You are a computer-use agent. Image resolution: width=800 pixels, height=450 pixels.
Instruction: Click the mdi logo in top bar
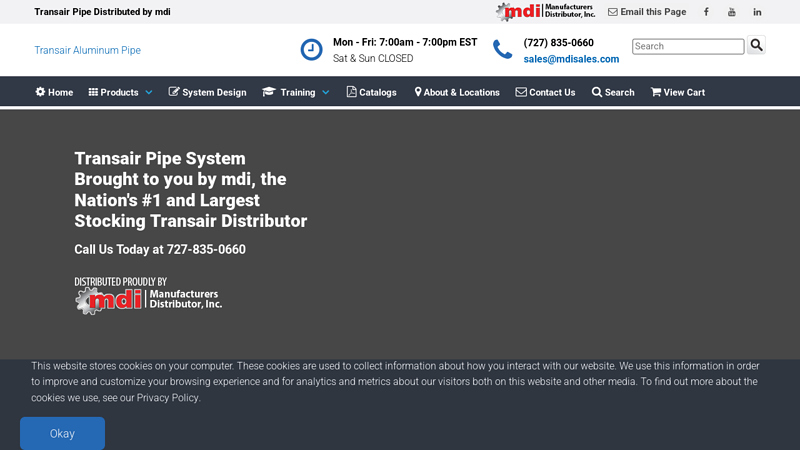[x=545, y=12]
